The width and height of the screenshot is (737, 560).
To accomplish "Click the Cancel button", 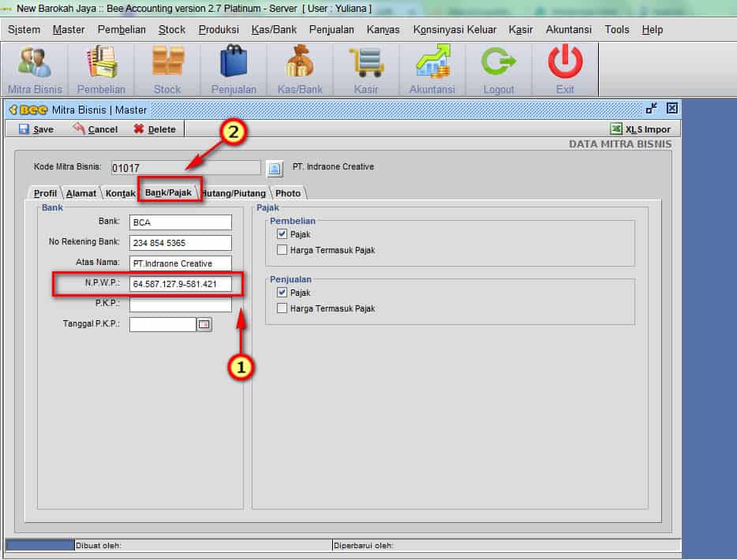I will tap(95, 129).
